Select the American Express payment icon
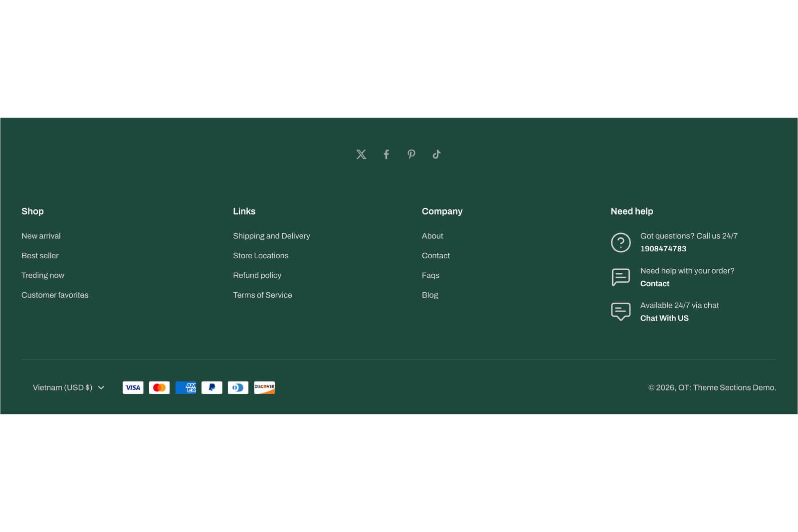798x532 pixels. coord(186,387)
